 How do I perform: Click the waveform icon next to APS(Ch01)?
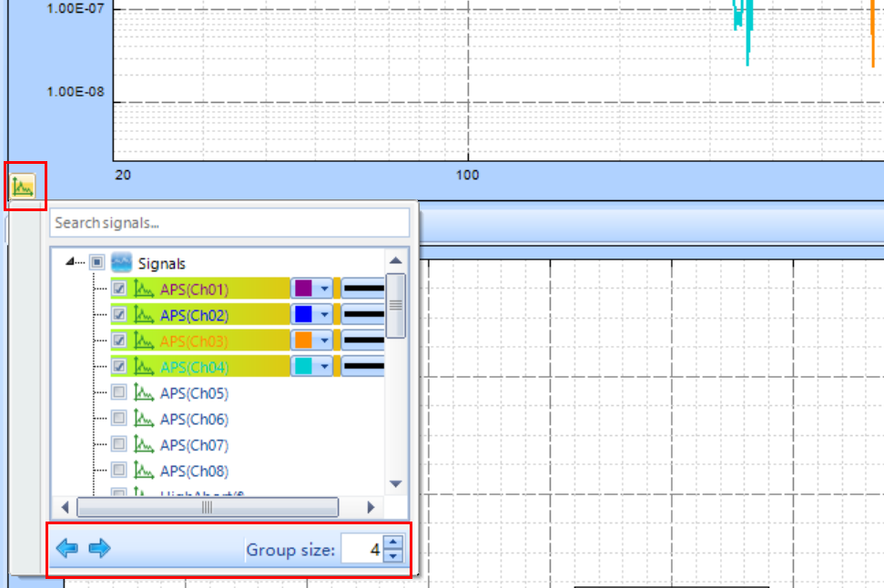[x=143, y=289]
